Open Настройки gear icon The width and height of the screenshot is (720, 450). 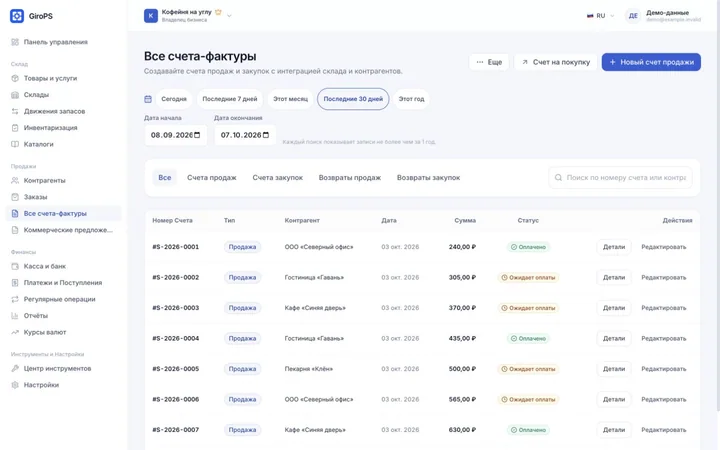pyautogui.click(x=15, y=385)
